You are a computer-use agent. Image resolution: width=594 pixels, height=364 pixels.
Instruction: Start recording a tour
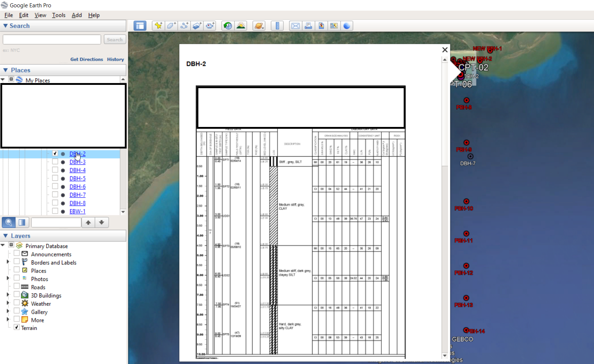click(210, 26)
